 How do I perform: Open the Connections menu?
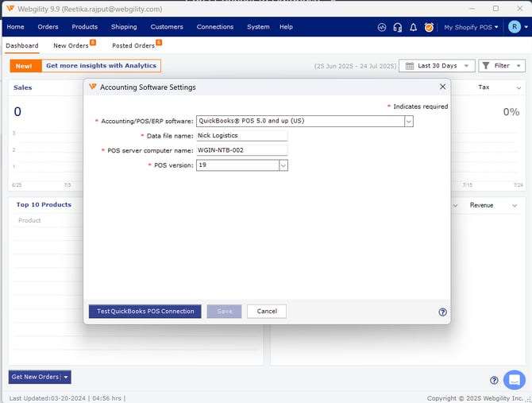(x=214, y=27)
